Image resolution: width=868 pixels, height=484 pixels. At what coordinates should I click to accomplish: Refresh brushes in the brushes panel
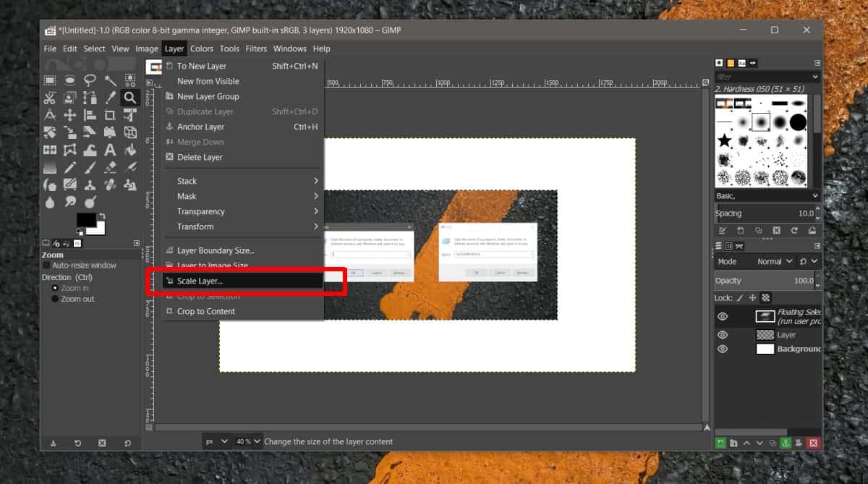point(794,230)
